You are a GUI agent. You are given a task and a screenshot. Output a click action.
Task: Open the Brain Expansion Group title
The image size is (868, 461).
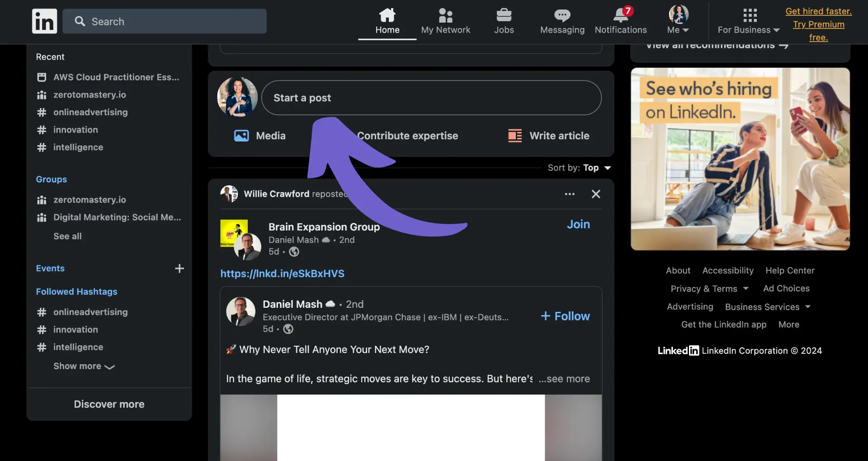pos(324,227)
